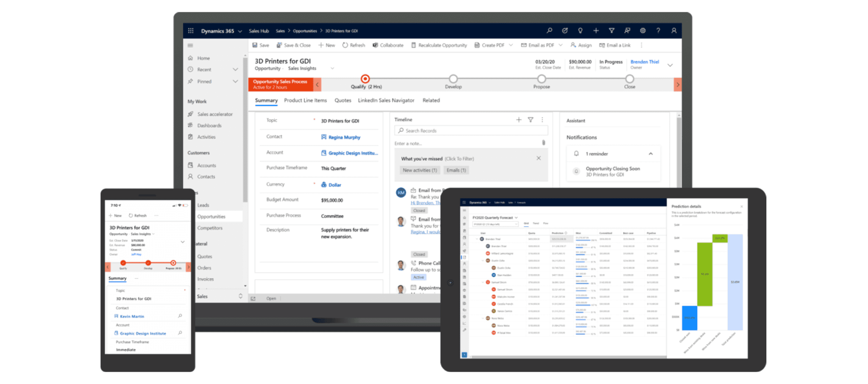Viewport: 868px width, 384px height.
Task: Expand the Pinned menu chevron
Action: tap(235, 81)
